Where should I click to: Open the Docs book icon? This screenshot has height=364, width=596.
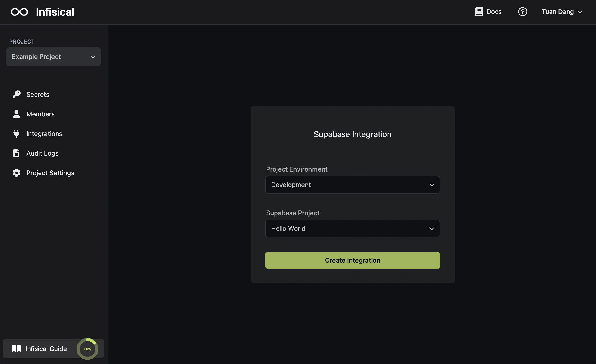(x=479, y=12)
